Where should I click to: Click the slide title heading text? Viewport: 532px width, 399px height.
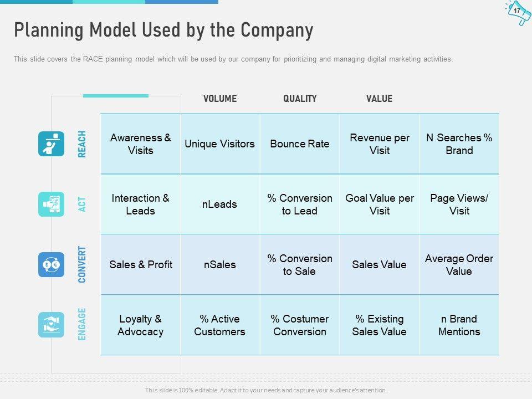click(x=163, y=30)
